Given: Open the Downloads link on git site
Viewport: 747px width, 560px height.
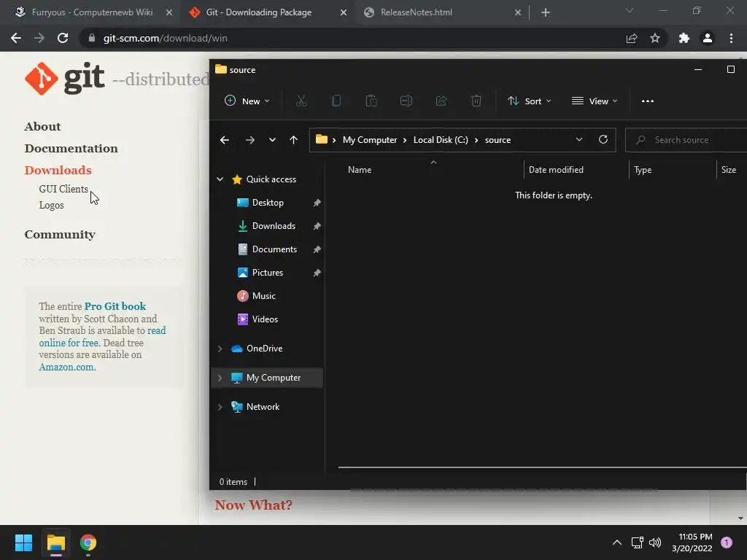Looking at the screenshot, I should pyautogui.click(x=58, y=171).
